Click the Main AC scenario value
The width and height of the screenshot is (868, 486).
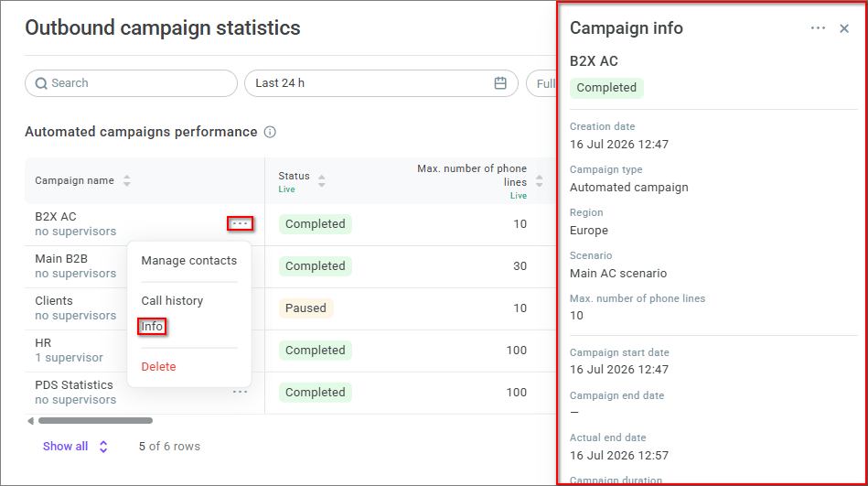point(618,273)
